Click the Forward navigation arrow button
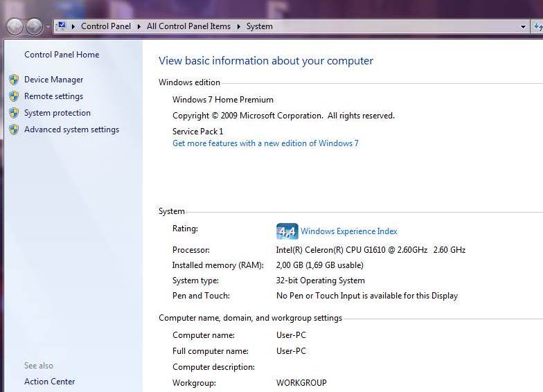543x392 pixels. [34, 26]
